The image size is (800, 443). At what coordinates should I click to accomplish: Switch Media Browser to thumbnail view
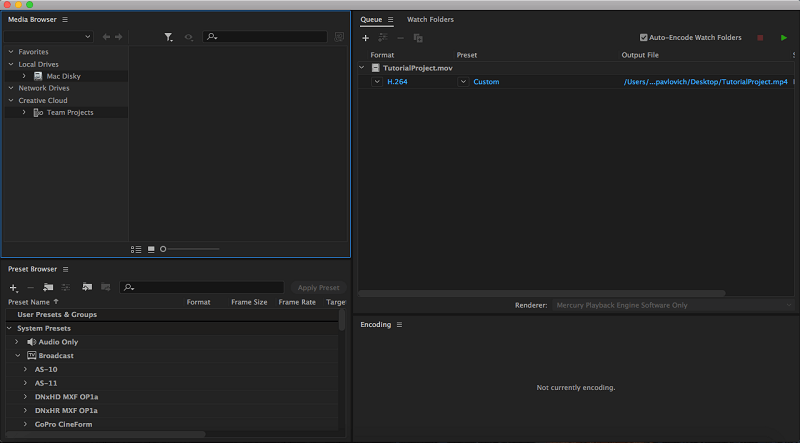pos(151,249)
